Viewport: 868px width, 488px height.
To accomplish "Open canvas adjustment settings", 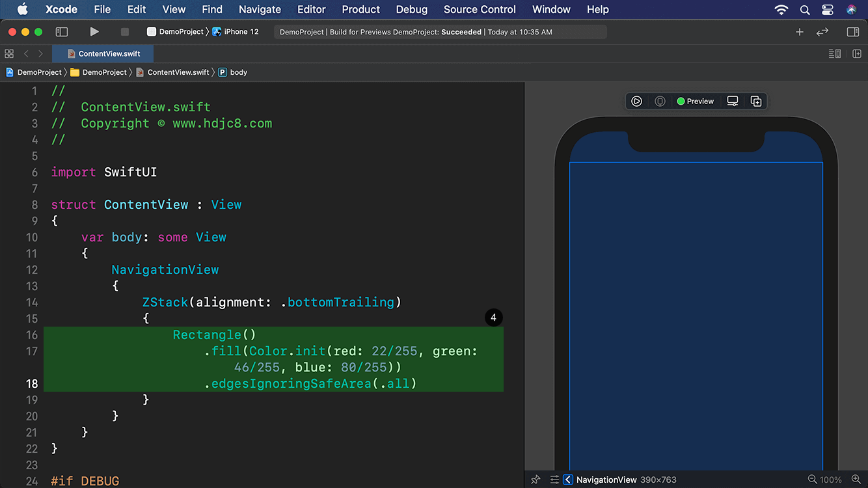I will pos(554,480).
